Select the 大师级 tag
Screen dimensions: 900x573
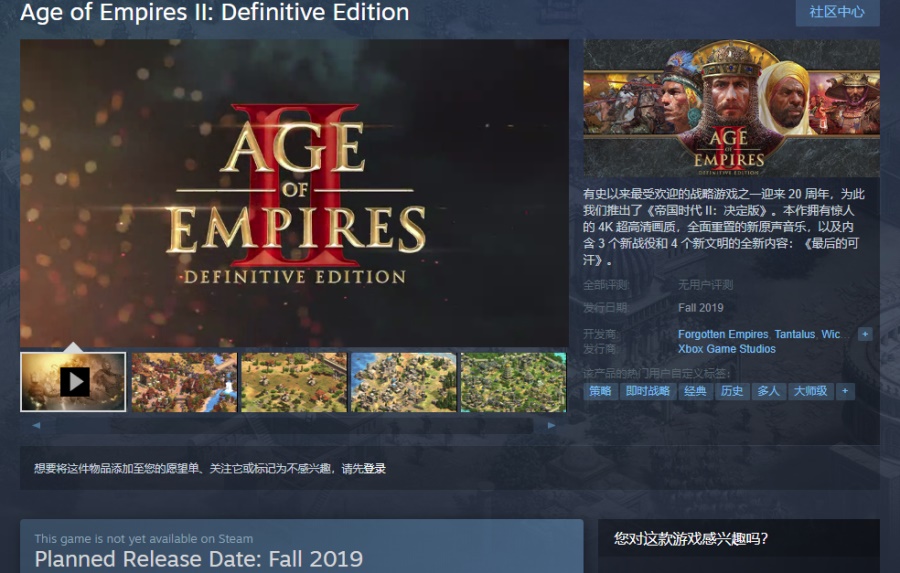click(x=810, y=391)
